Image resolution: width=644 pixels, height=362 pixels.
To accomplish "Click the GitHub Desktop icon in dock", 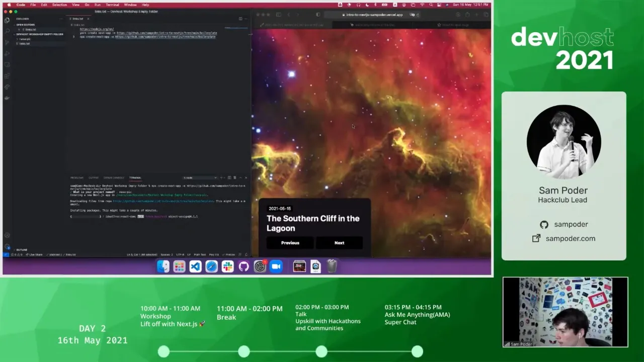I will pos(244,266).
